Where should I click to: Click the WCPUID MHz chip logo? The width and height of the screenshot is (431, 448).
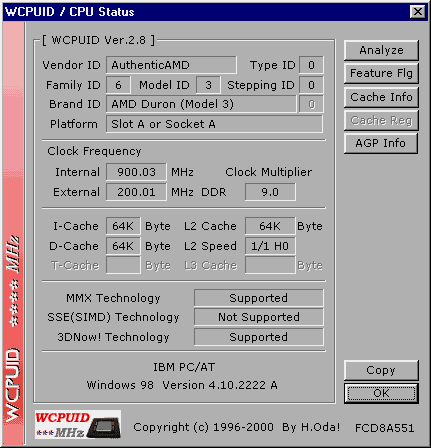(x=78, y=424)
